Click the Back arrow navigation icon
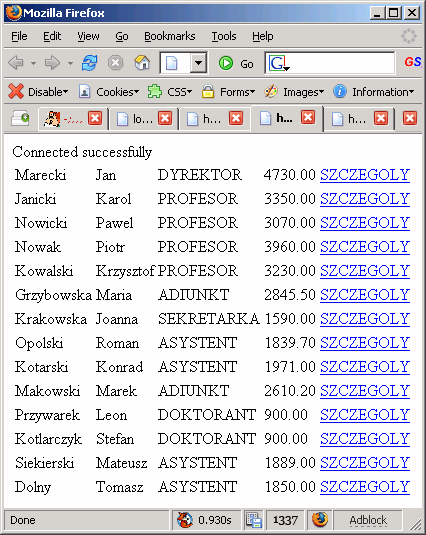 click(x=16, y=63)
